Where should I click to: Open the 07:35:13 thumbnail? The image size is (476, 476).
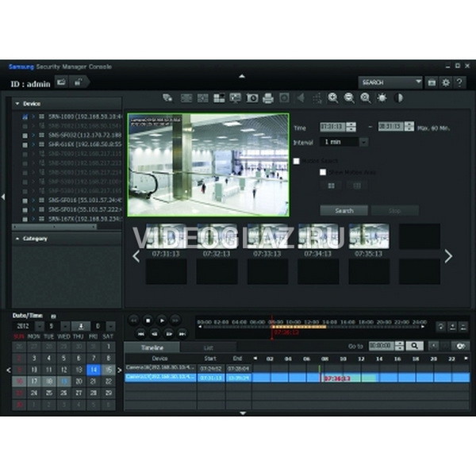[x=369, y=236]
